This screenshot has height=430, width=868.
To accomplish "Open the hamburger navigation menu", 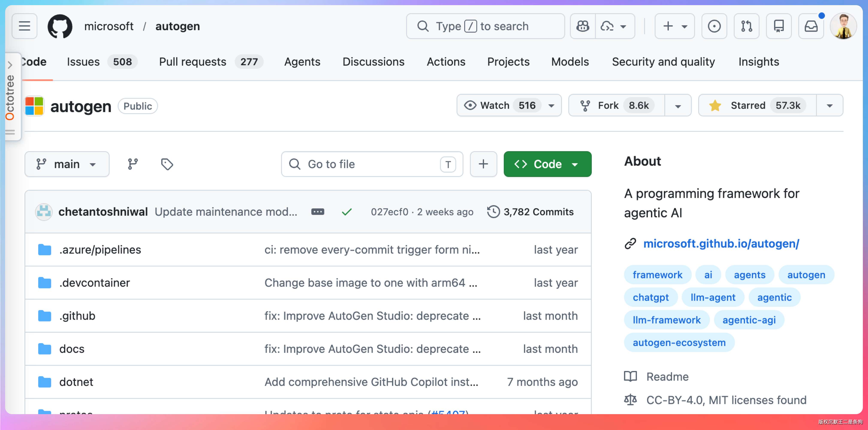I will coord(24,26).
